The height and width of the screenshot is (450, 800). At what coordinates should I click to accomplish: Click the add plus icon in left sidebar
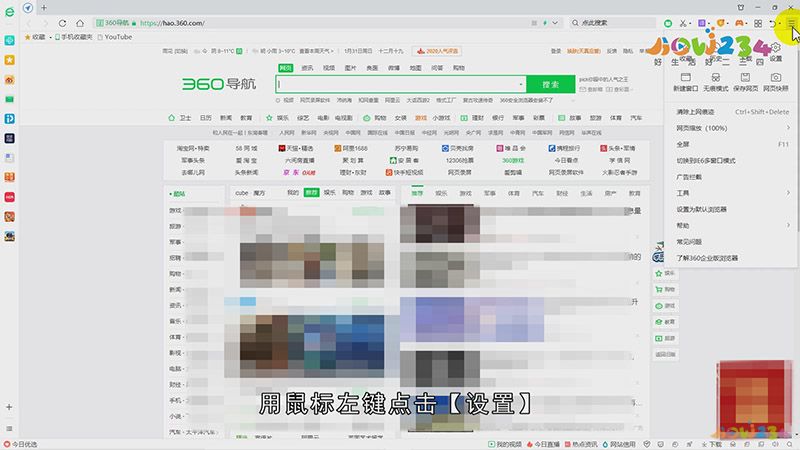tap(9, 407)
